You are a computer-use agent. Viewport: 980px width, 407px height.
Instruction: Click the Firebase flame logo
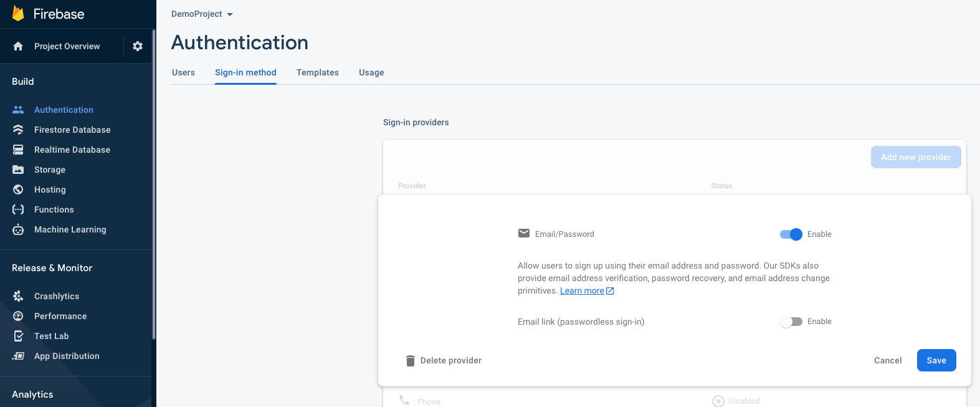18,14
